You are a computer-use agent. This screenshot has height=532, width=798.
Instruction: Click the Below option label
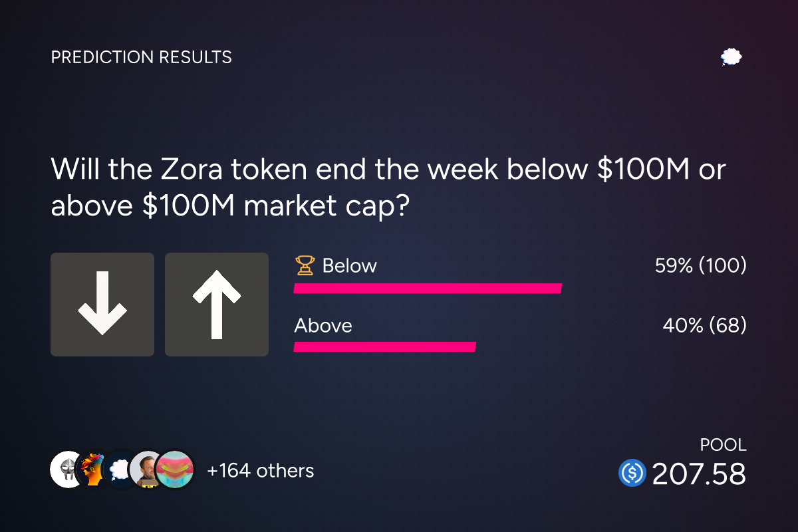coord(349,266)
